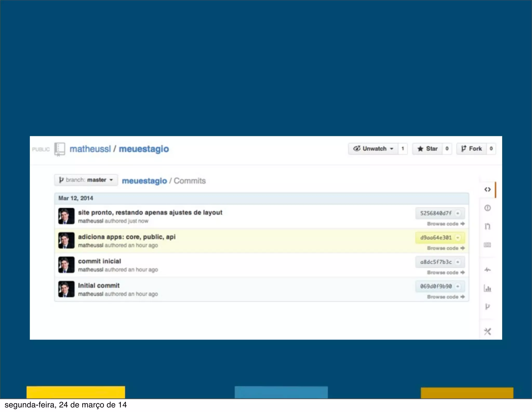This screenshot has width=532, height=412.
Task: Click avatar beside 'Initial commit' row
Action: tap(66, 289)
